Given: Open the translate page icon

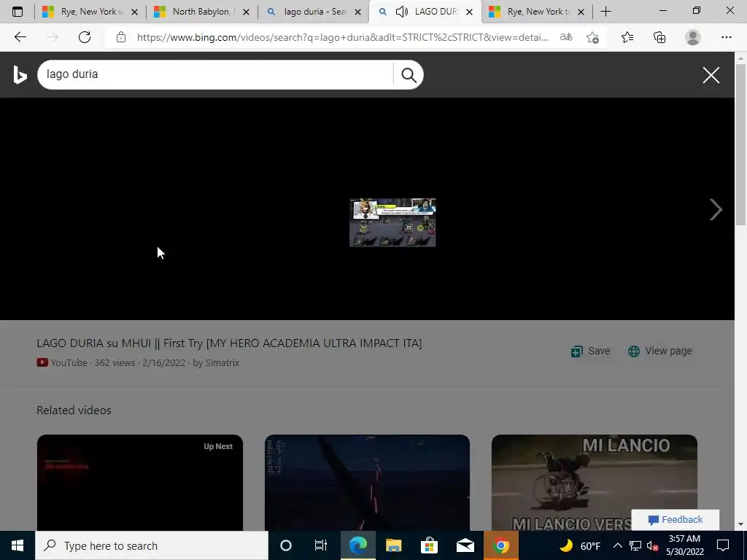Looking at the screenshot, I should [x=566, y=37].
